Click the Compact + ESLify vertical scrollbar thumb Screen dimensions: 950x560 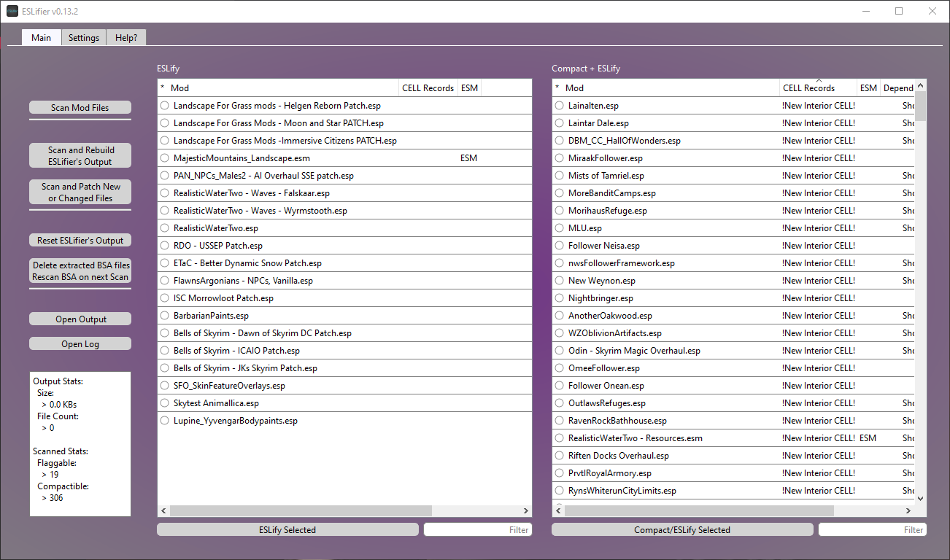point(920,106)
